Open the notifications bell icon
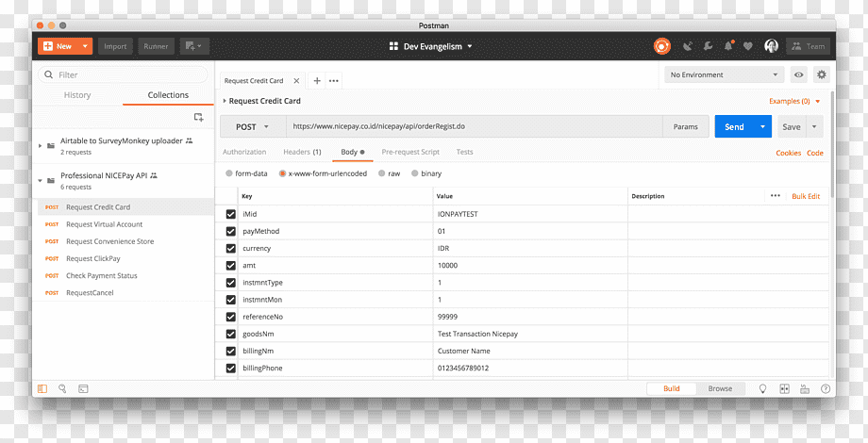Screen dimensions: 868x443 coord(728,46)
